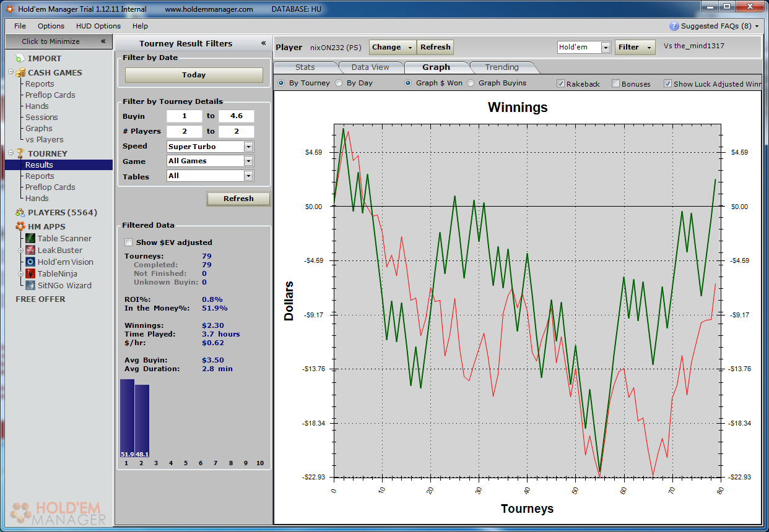Open the Hold'em Vision app icon

(30, 262)
